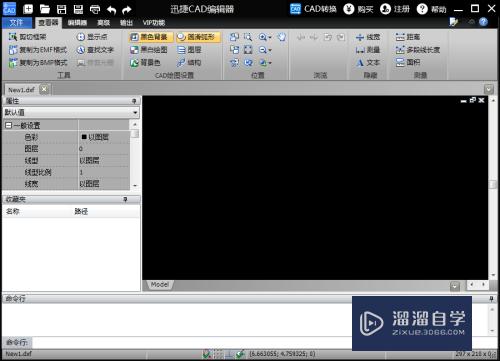This screenshot has height=361, width=500.
Task: Click the pin on the 属性 properties panel
Action: tap(134, 101)
